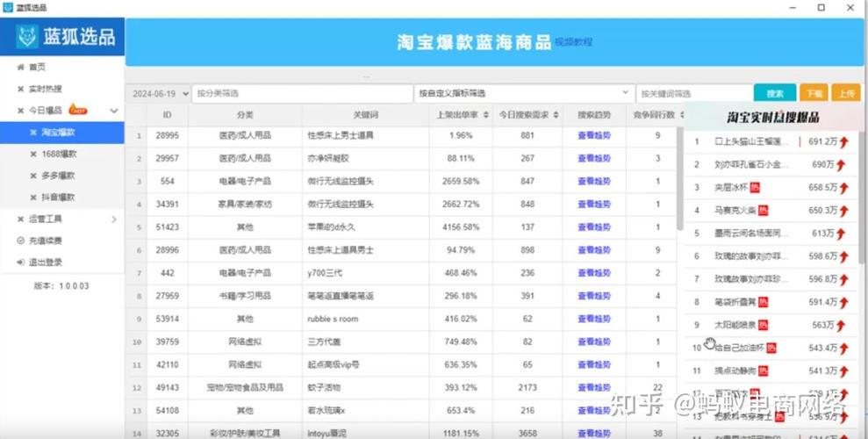
Task: Click the 按关键词筛选 input field
Action: tap(693, 94)
